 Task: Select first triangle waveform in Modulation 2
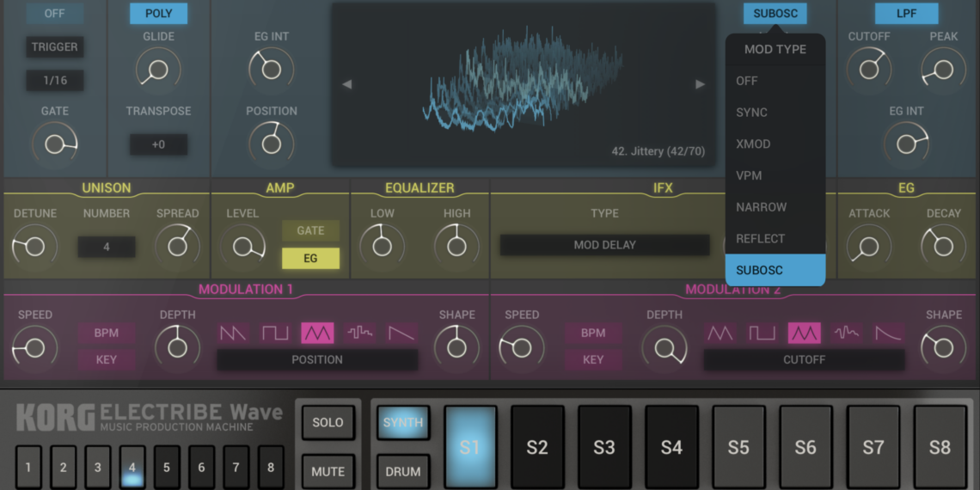point(720,334)
